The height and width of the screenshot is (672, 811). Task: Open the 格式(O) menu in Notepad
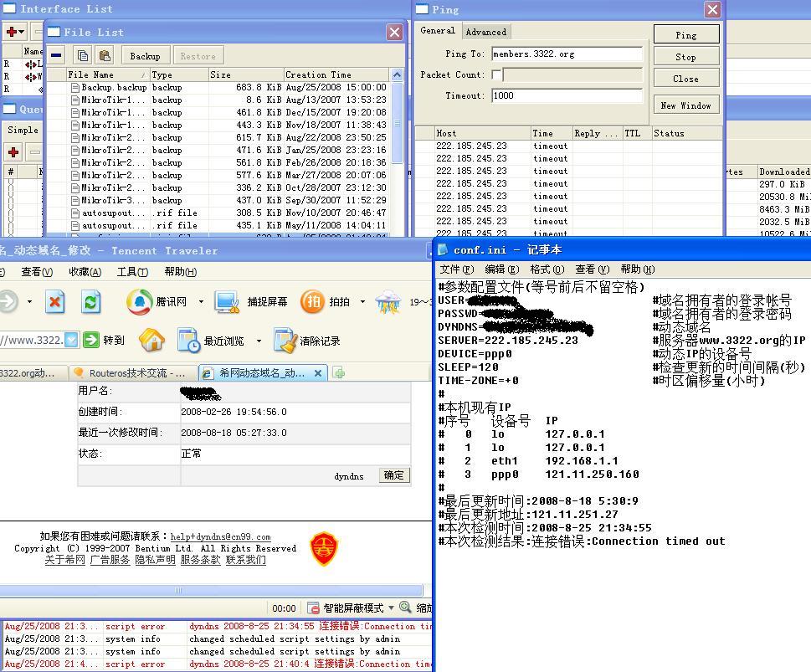coord(547,269)
